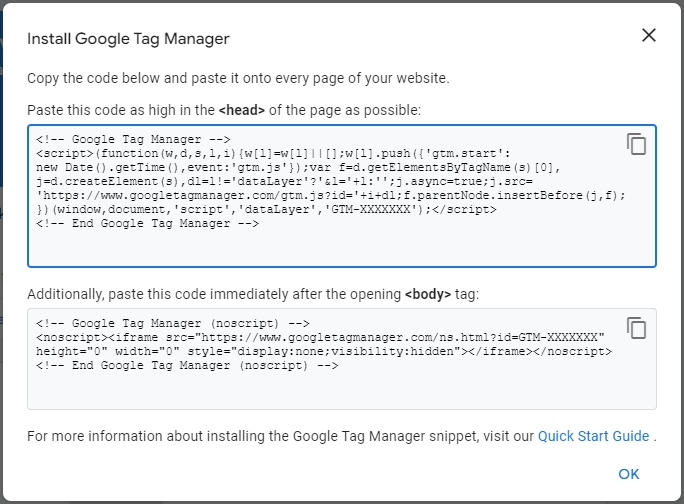The width and height of the screenshot is (684, 504).
Task: Close the Install Google Tag Manager dialog
Action: (x=649, y=35)
